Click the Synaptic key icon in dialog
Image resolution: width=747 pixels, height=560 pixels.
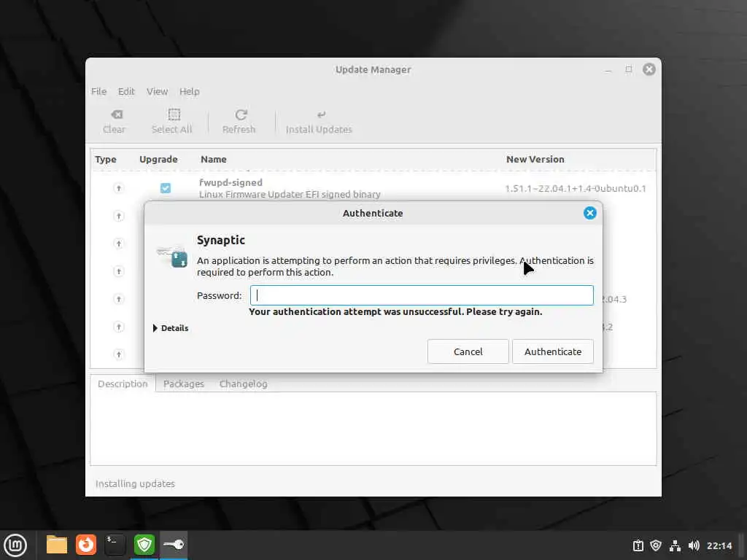tap(172, 256)
